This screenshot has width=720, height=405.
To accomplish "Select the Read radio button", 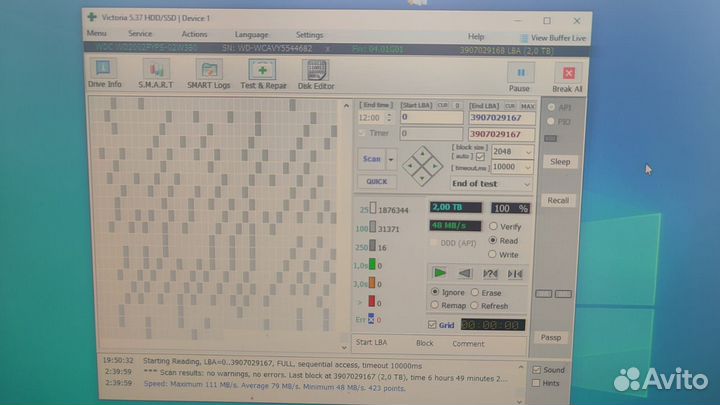I will tap(493, 240).
